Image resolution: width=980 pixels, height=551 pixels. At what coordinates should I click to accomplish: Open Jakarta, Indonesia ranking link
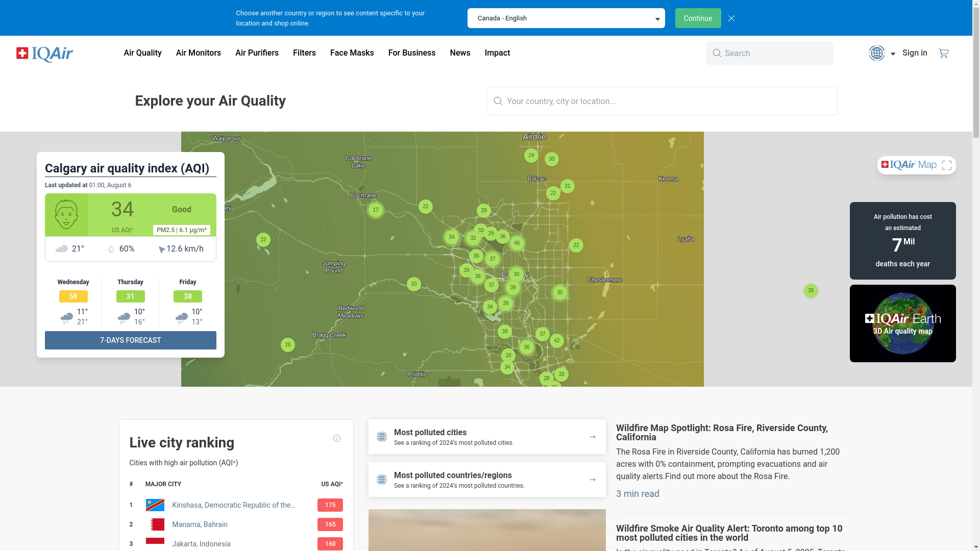point(201,544)
